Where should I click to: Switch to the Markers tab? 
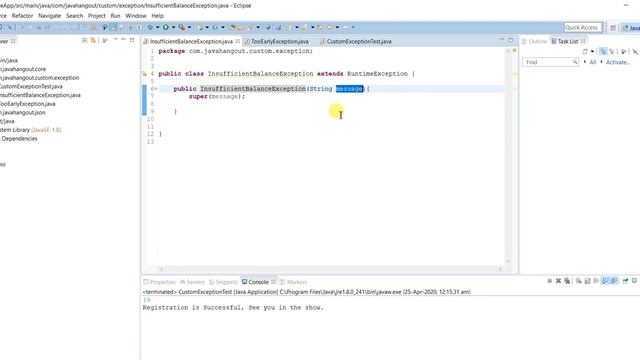point(293,282)
